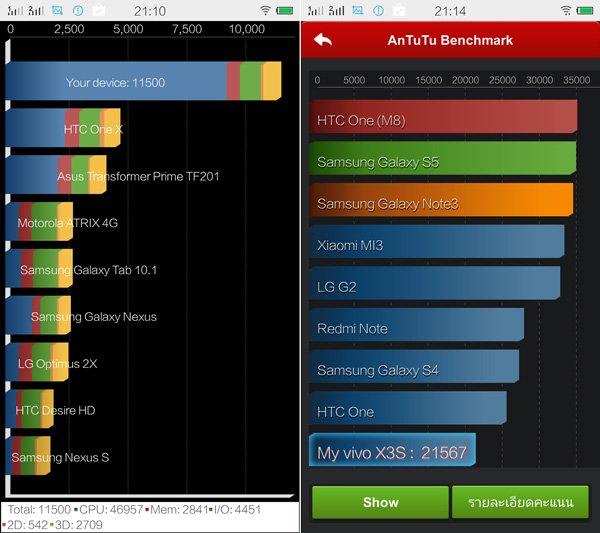
Task: Select the HTC One (M8) bar
Action: coord(443,117)
